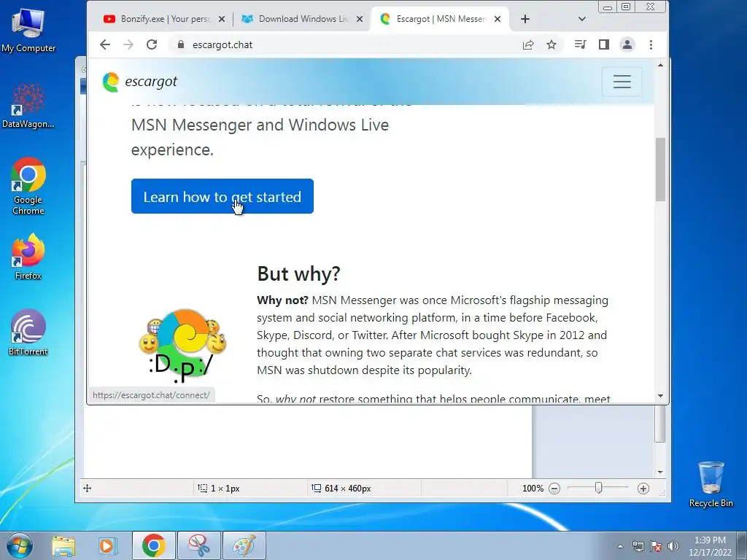Open the Recycle Bin
Viewport: 747px width, 560px height.
point(711,484)
